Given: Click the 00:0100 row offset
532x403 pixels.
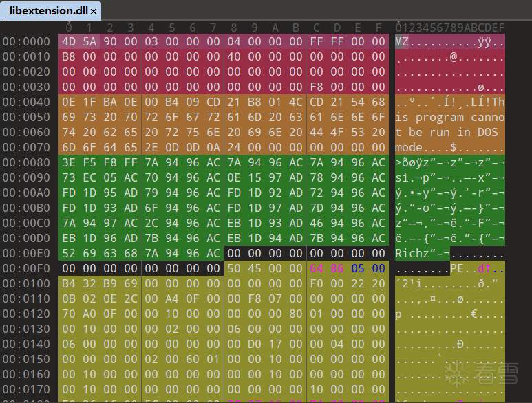Looking at the screenshot, I should [26, 283].
